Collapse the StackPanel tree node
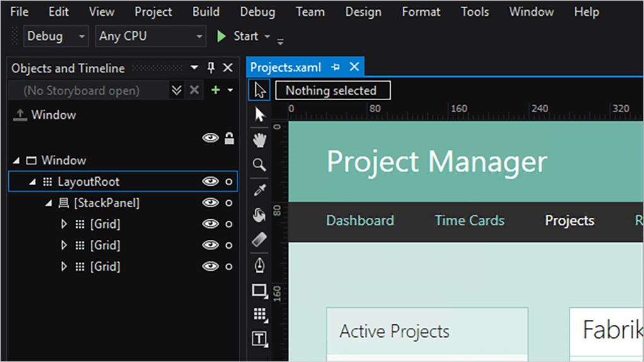The image size is (644, 362). pyautogui.click(x=49, y=203)
